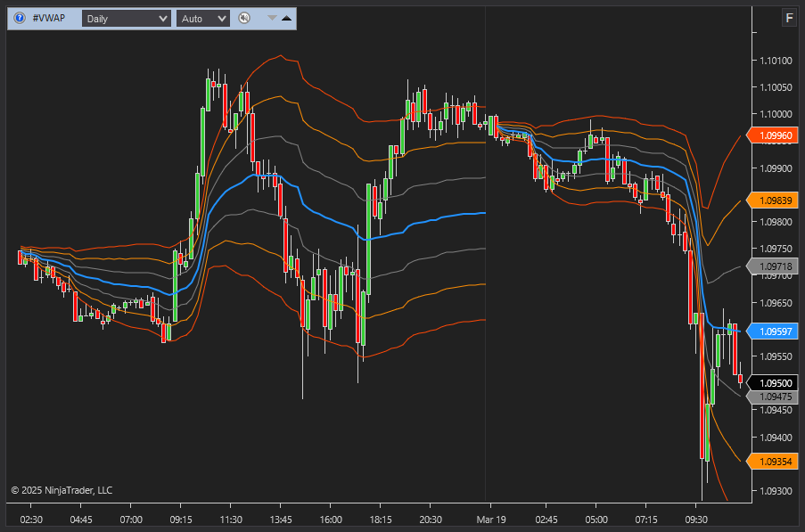Click the Mar 19 date label on time axis

coord(490,519)
